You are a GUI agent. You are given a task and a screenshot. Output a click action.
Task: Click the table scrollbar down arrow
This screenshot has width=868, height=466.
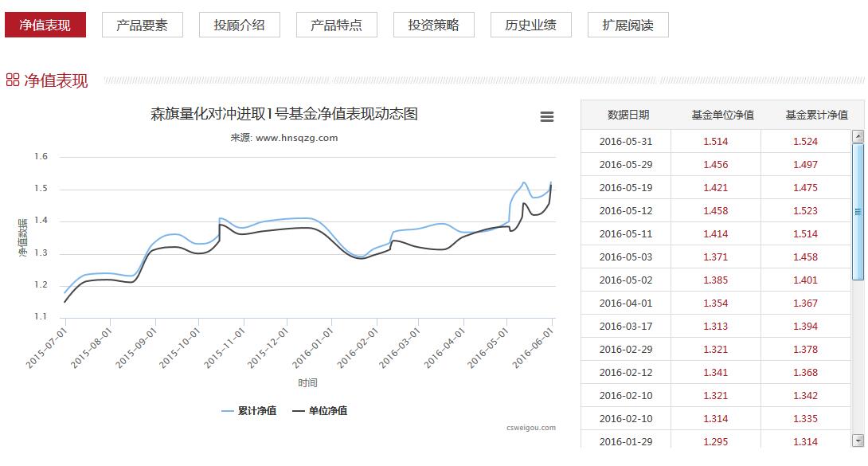[x=858, y=441]
